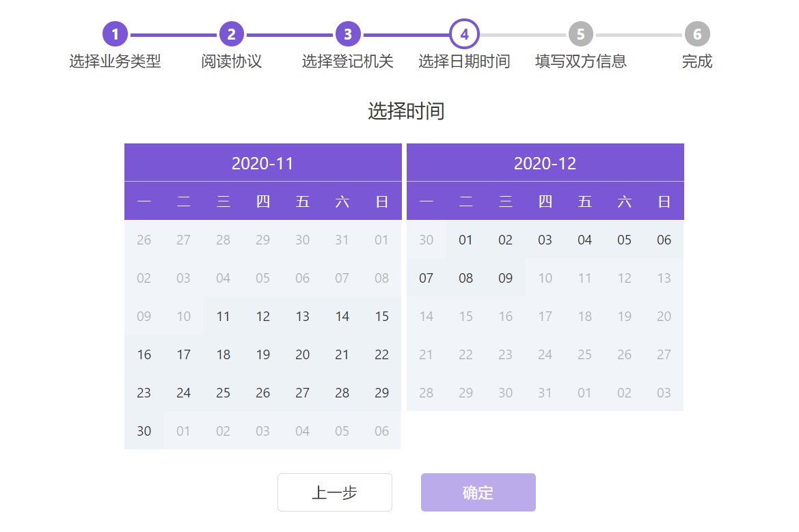Click the 2020-11 month header
The height and width of the screenshot is (532, 799).
(x=262, y=163)
